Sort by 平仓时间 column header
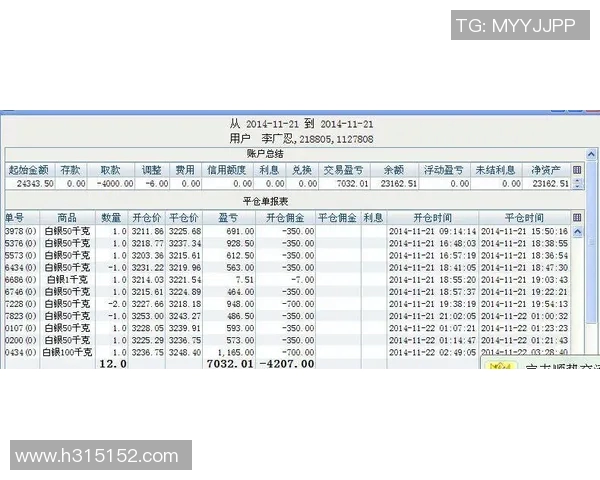The width and height of the screenshot is (600, 480). [524, 218]
